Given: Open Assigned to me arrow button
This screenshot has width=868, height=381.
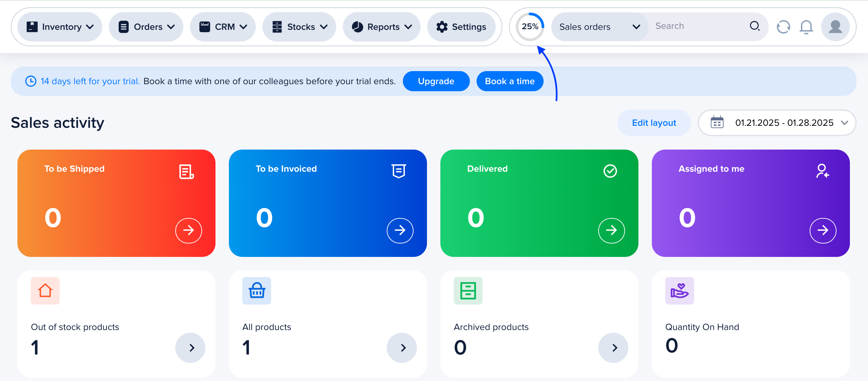Looking at the screenshot, I should (x=823, y=230).
